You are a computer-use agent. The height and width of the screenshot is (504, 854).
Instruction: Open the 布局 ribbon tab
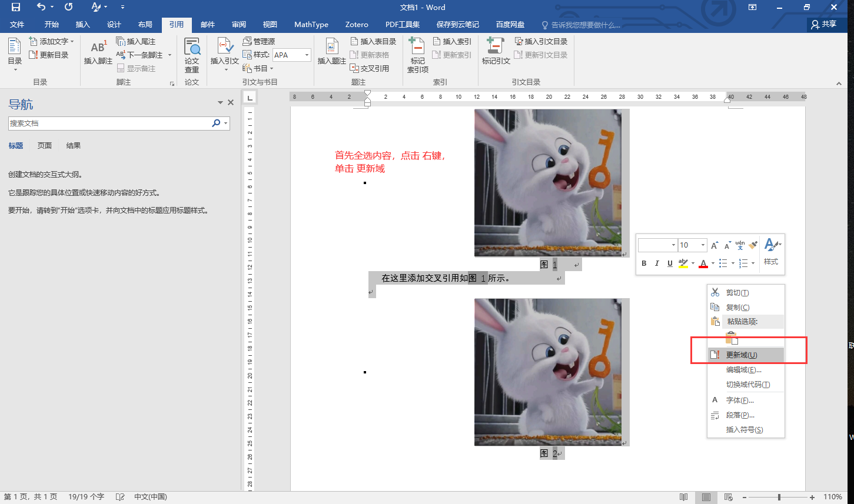coord(145,24)
